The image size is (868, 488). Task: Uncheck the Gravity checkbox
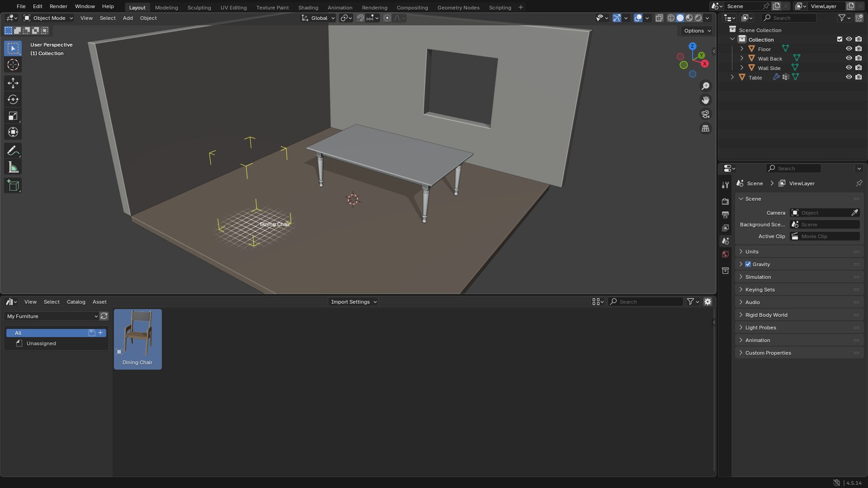click(748, 264)
